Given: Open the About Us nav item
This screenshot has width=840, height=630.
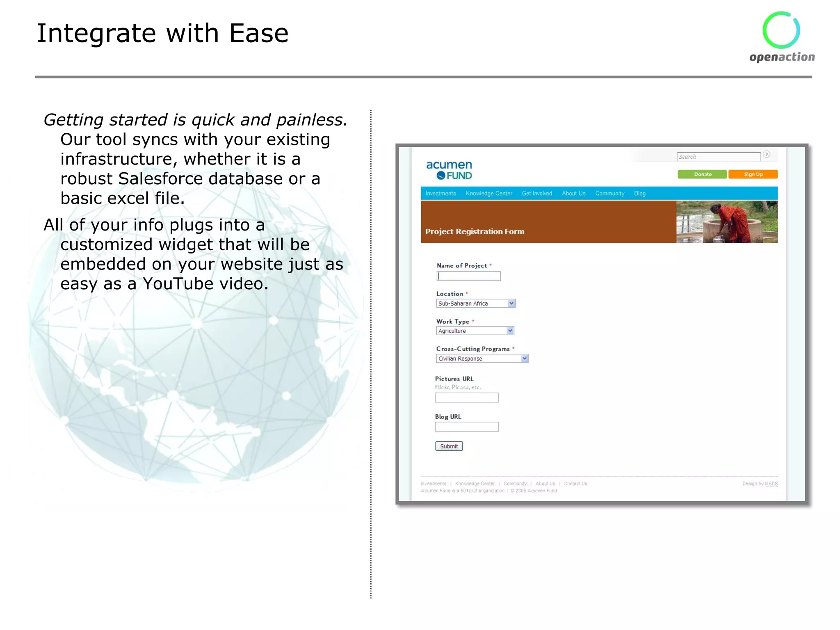Looking at the screenshot, I should click(x=573, y=194).
